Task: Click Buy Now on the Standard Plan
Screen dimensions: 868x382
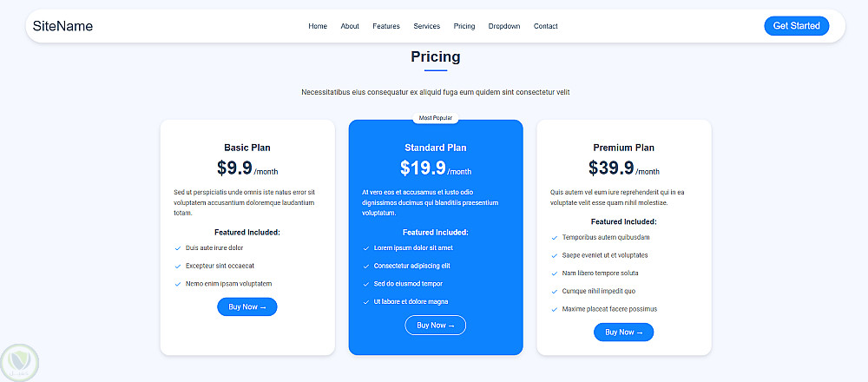Action: [x=436, y=325]
